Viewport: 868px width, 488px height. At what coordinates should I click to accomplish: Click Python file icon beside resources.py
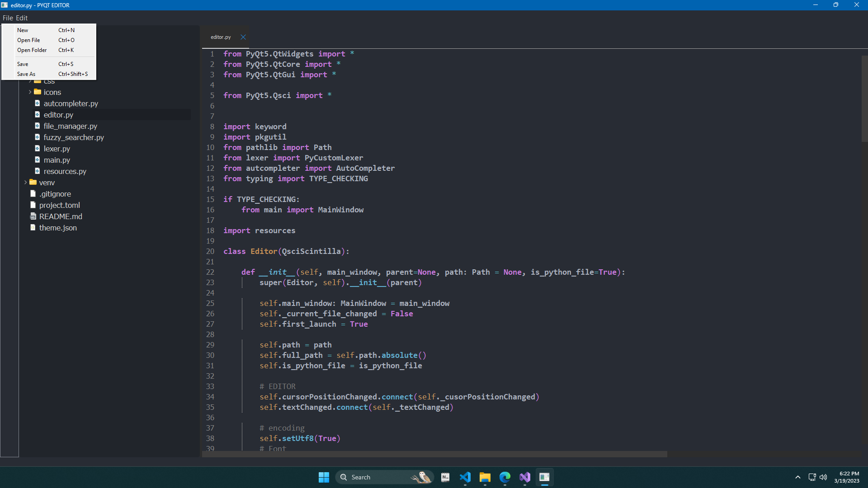point(38,171)
